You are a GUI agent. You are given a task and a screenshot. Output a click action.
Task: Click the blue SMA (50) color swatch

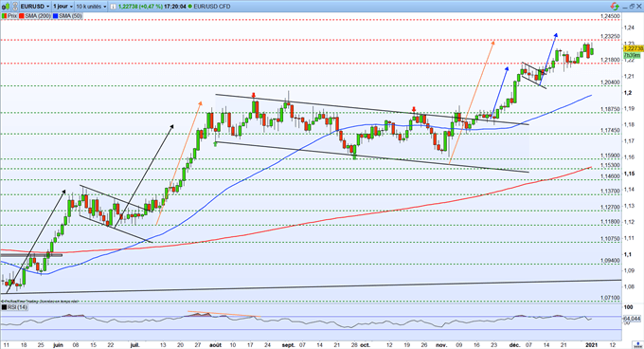[56, 16]
